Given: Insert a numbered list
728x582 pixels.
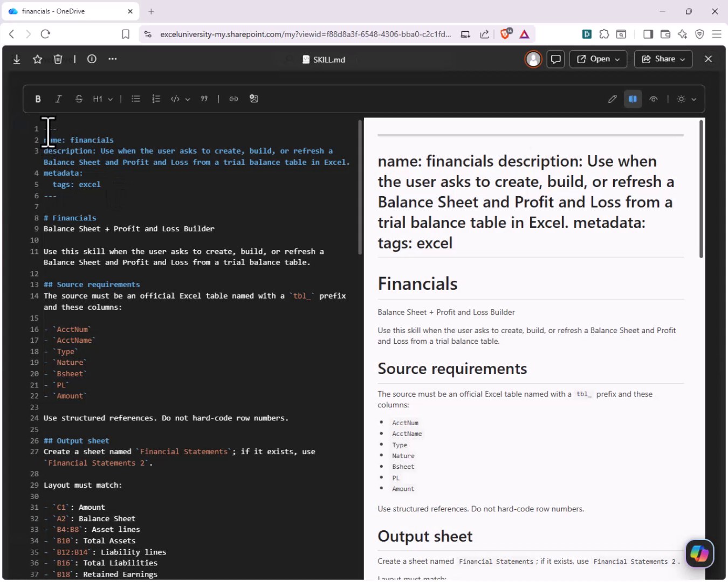Looking at the screenshot, I should tap(156, 99).
